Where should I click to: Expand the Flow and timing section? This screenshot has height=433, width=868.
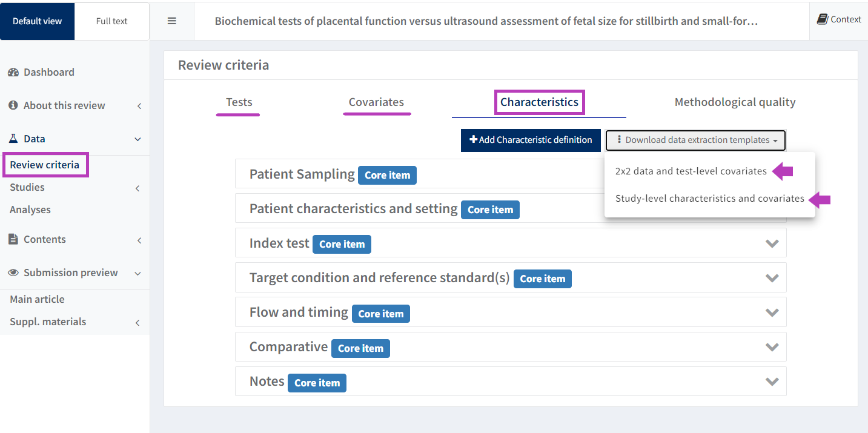point(772,312)
